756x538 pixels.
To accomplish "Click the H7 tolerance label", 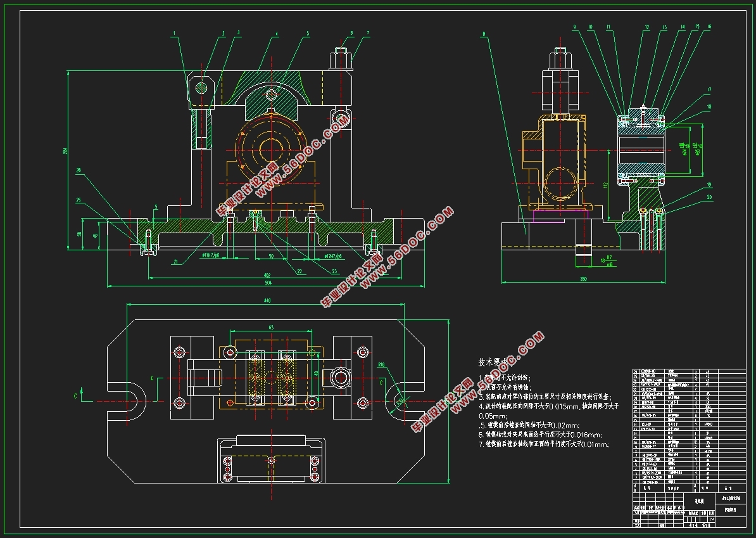I will (x=610, y=258).
